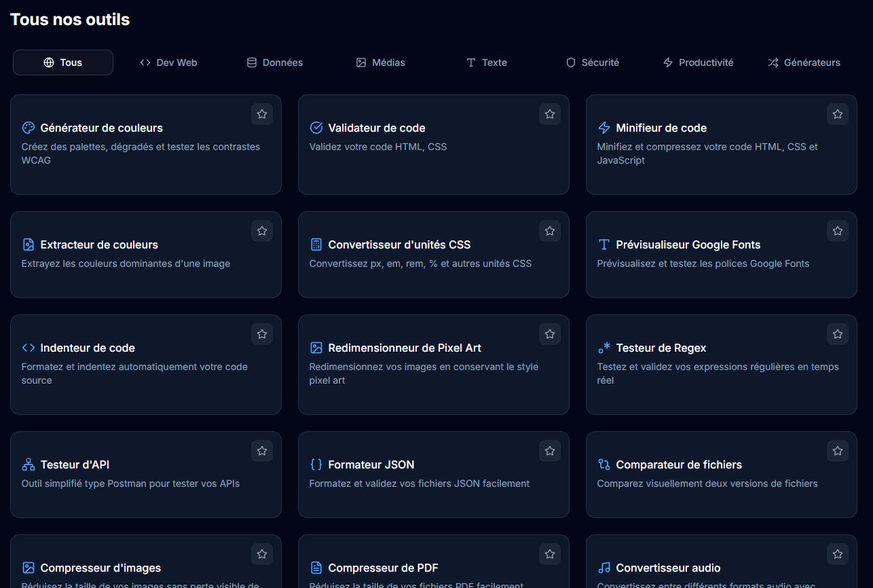Click the file icon of Extracteur de couleurs
This screenshot has width=873, height=588.
point(29,244)
